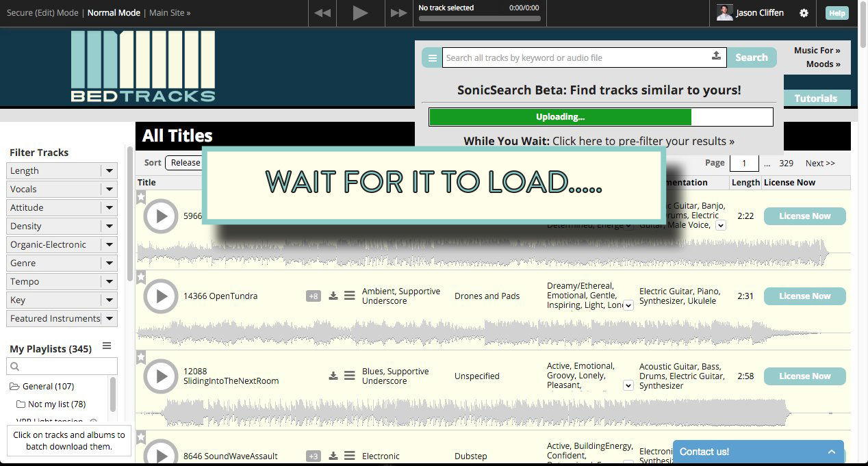Click the Help button
The width and height of the screenshot is (868, 466).
[837, 13]
